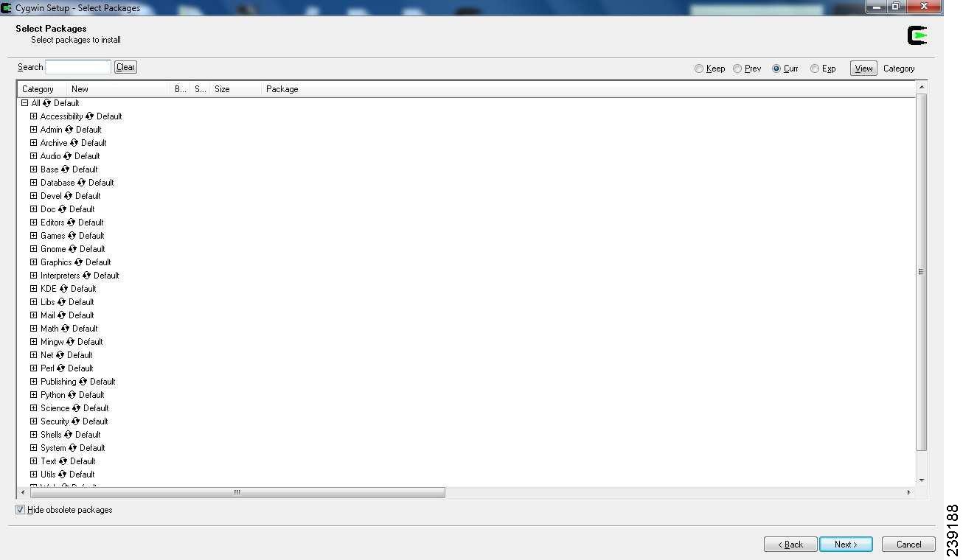Image resolution: width=963 pixels, height=560 pixels.
Task: Click the Size column header
Action: click(x=235, y=89)
